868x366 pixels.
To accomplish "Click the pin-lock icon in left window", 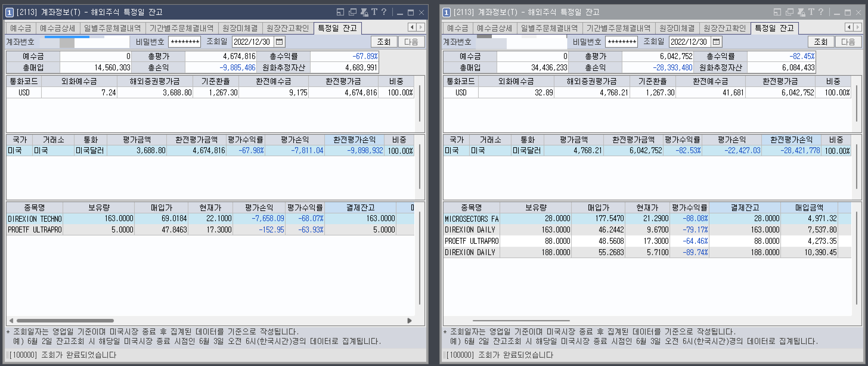I will coord(364,13).
